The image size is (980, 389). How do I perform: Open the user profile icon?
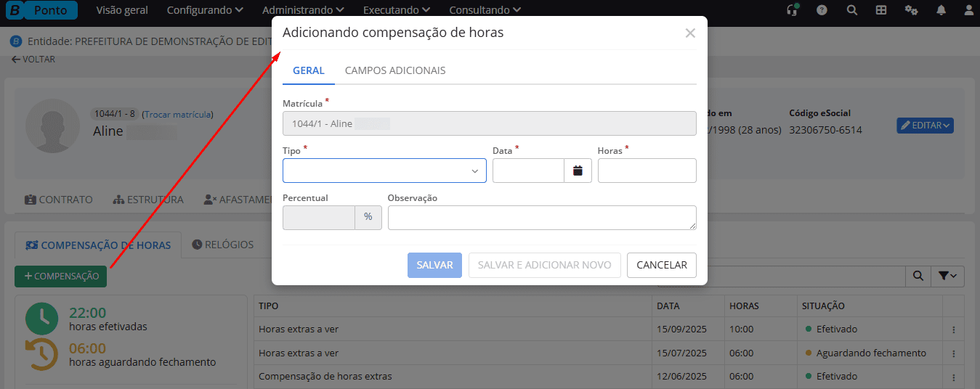click(968, 10)
